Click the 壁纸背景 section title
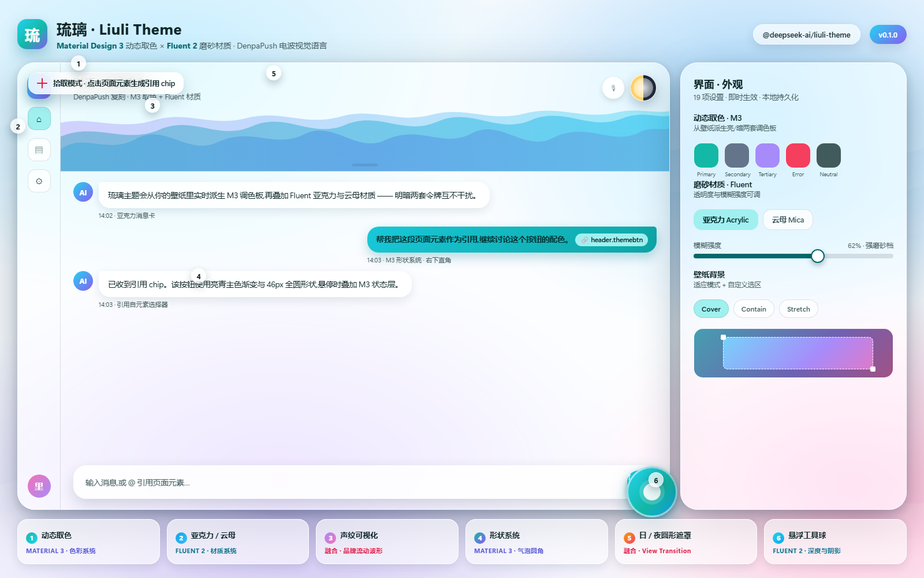Viewport: 924px width, 578px height. [709, 275]
